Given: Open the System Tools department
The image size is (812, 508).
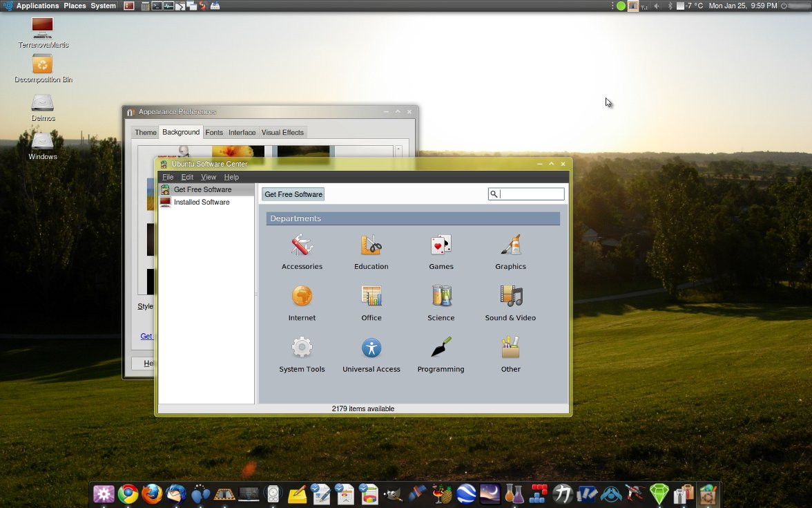Looking at the screenshot, I should point(302,355).
